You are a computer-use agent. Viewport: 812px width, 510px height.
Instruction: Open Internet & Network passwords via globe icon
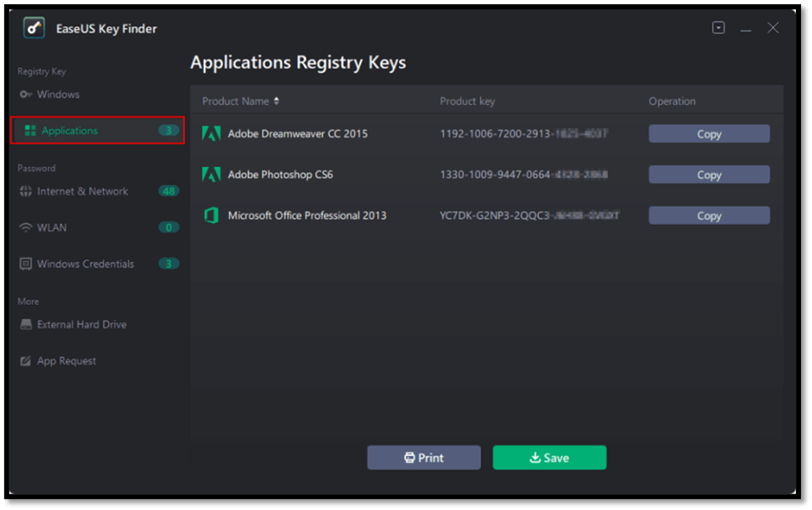tap(24, 191)
